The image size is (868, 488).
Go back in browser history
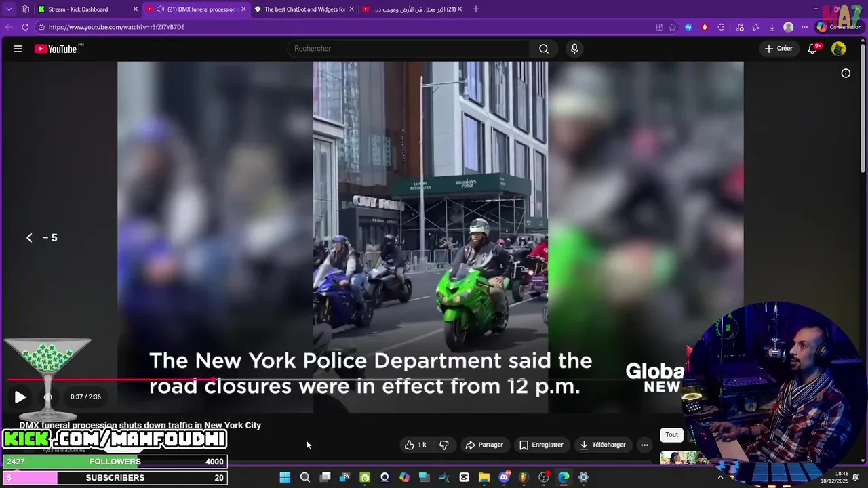[x=9, y=27]
